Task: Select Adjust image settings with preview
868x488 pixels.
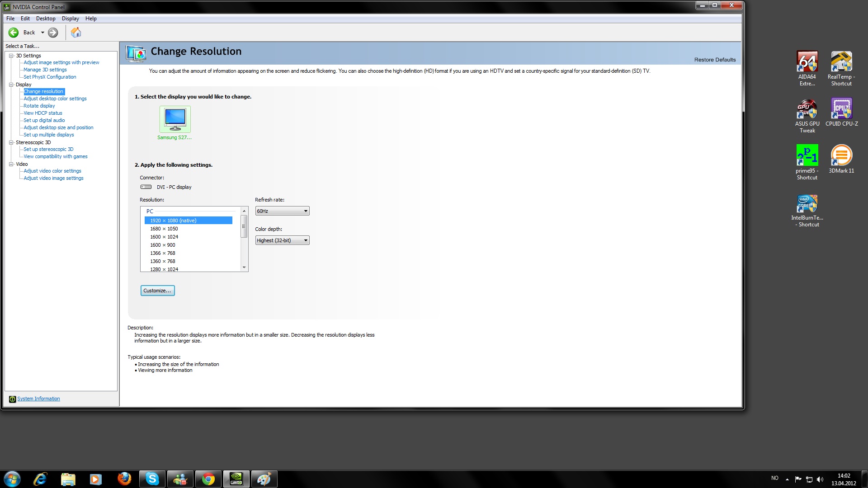Action: (x=61, y=62)
